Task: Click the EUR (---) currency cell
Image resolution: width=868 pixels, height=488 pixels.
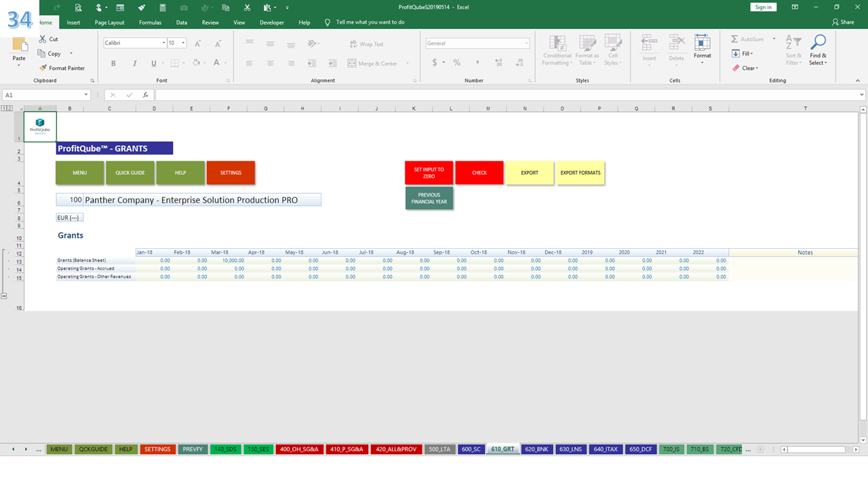Action: click(x=69, y=218)
